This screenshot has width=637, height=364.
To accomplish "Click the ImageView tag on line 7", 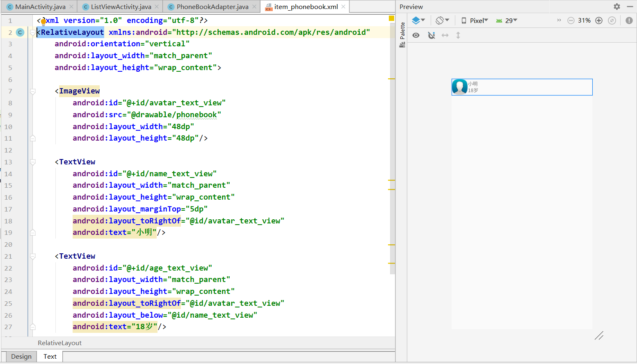I will 79,91.
